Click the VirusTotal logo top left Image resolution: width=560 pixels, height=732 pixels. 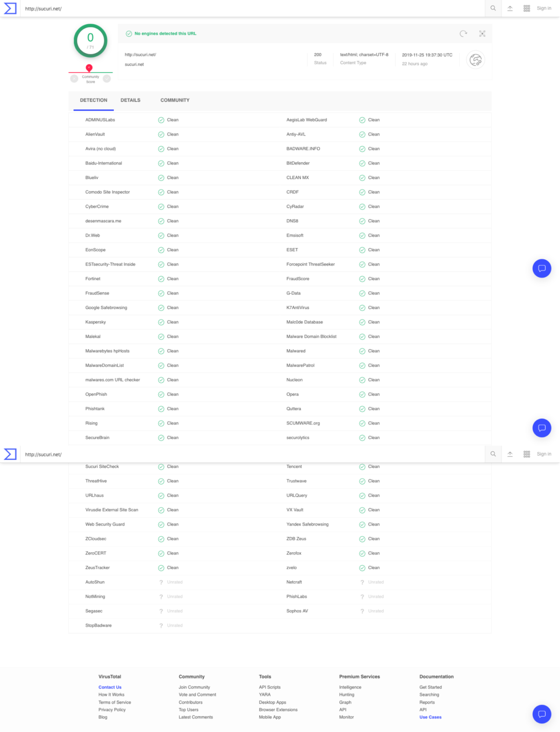click(x=9, y=8)
